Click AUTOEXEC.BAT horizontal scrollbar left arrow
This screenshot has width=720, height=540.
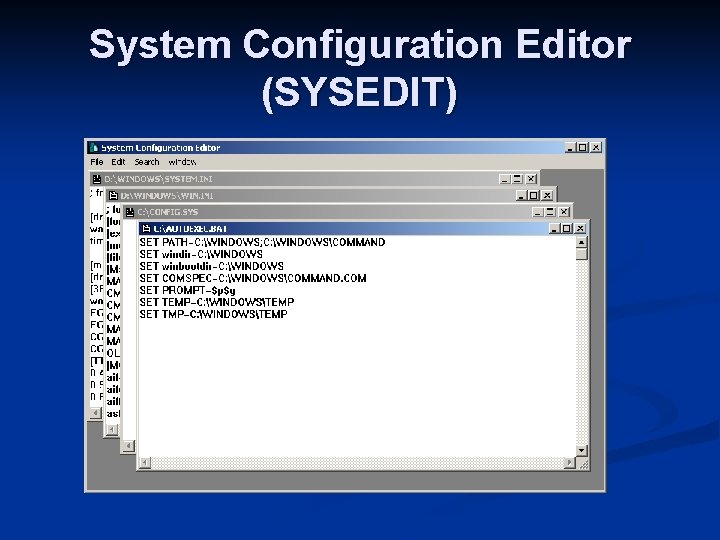[x=145, y=463]
